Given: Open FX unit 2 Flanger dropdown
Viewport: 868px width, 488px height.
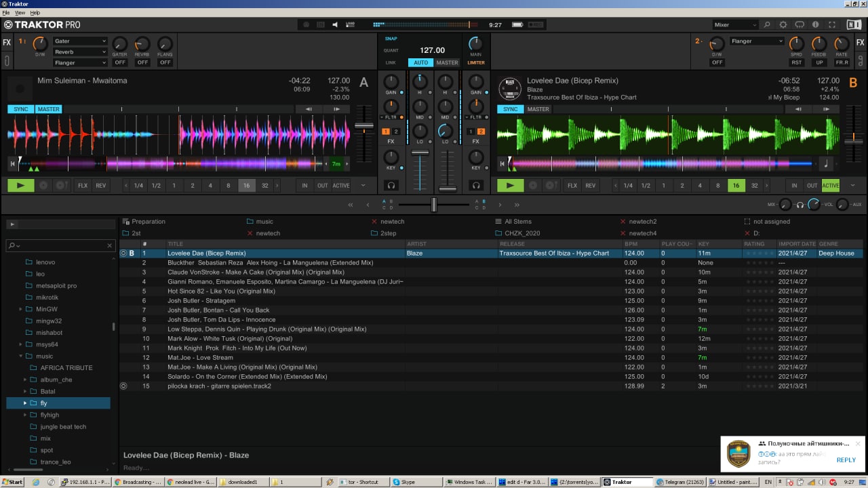Looking at the screenshot, I should coord(756,41).
